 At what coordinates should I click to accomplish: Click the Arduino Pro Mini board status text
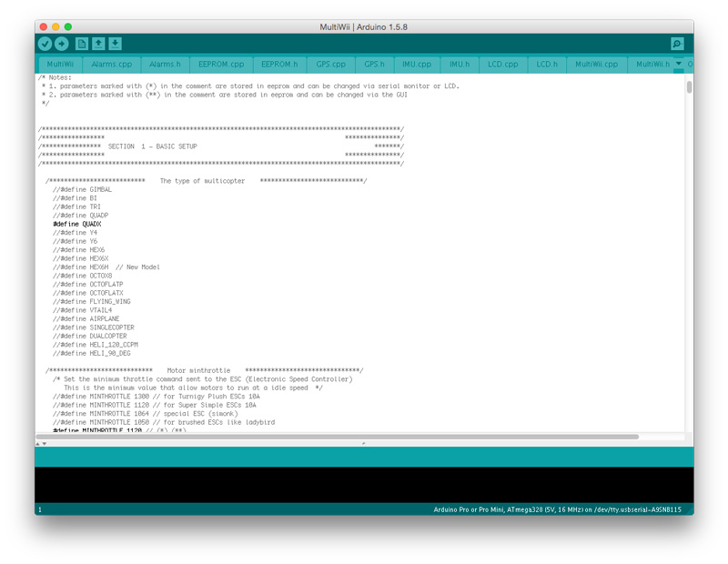click(x=557, y=509)
